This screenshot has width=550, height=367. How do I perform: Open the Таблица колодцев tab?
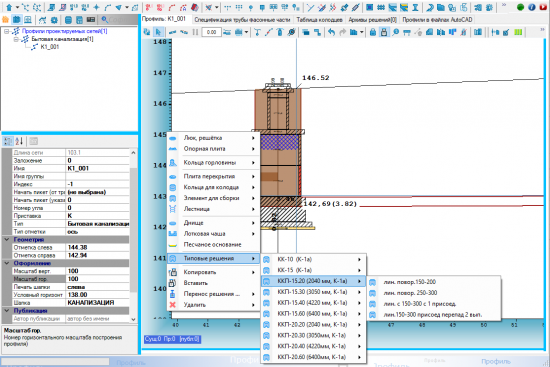click(x=319, y=20)
